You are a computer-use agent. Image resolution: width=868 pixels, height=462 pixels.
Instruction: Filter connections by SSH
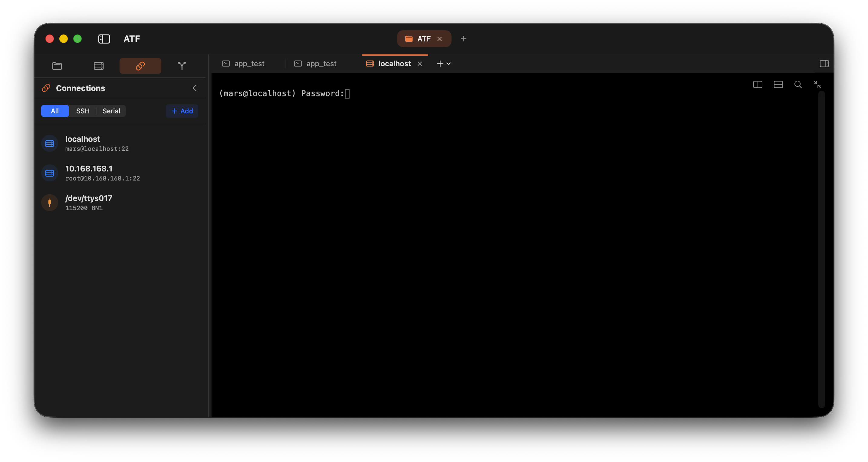point(83,111)
